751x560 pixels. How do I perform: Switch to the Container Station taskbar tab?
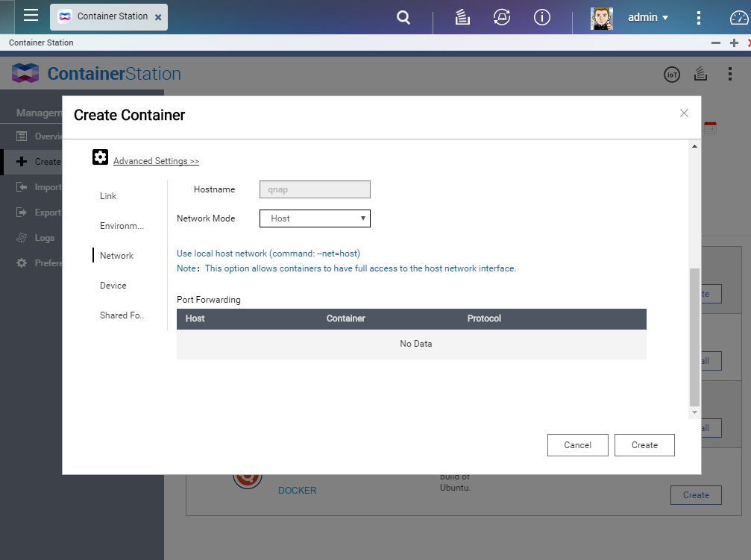coord(109,17)
